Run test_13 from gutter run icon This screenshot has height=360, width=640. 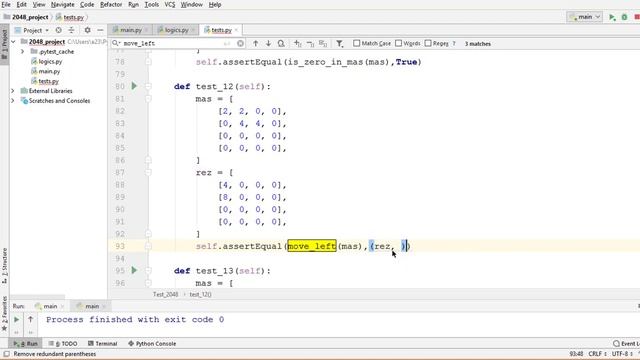[x=134, y=270]
